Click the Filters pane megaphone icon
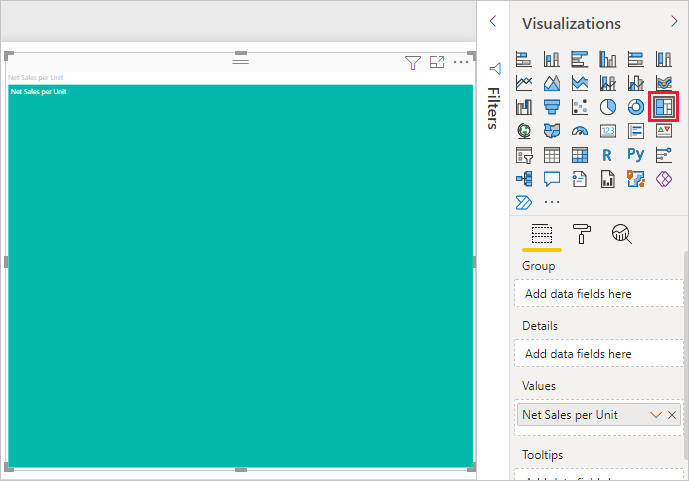 point(495,69)
